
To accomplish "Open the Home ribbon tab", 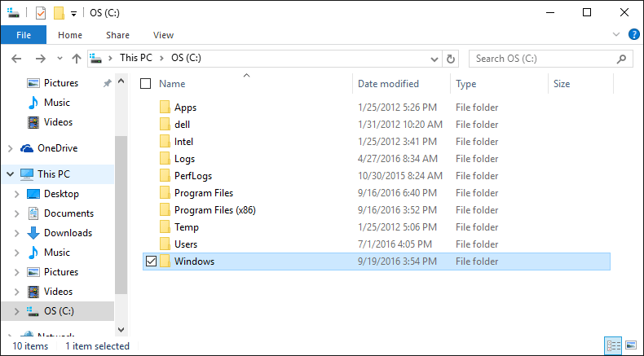I will point(70,35).
